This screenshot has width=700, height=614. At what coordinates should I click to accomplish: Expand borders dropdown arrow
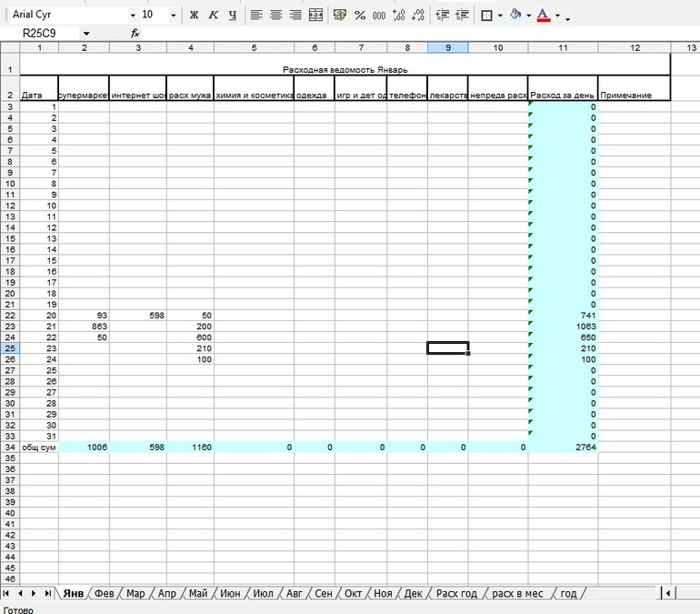500,15
